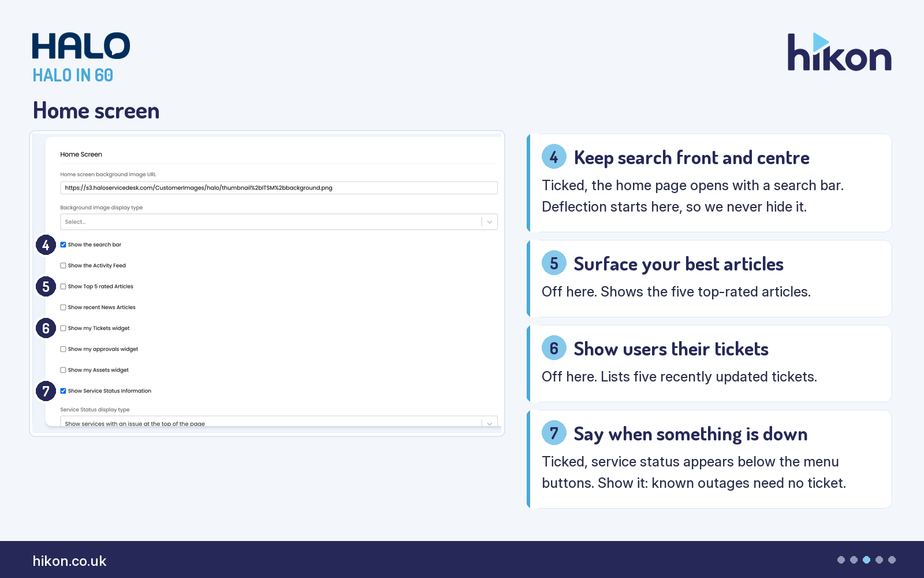Open the hikon.co.uk link

pos(69,561)
